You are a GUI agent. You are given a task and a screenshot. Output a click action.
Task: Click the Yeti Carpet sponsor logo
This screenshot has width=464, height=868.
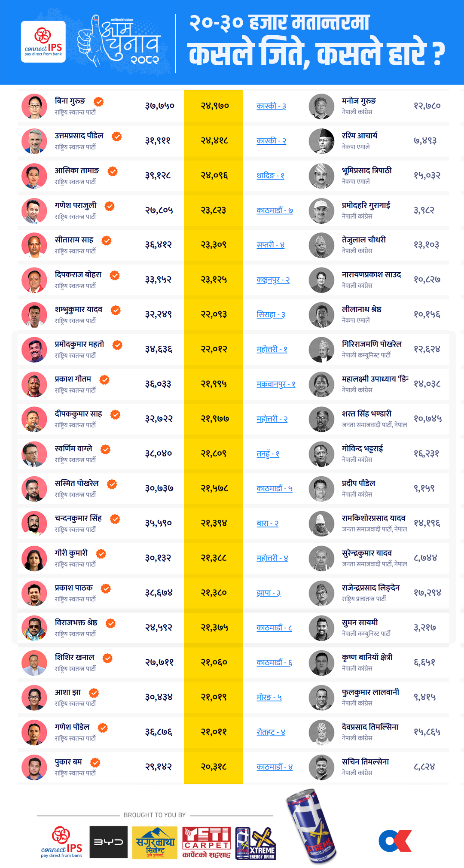[x=207, y=842]
